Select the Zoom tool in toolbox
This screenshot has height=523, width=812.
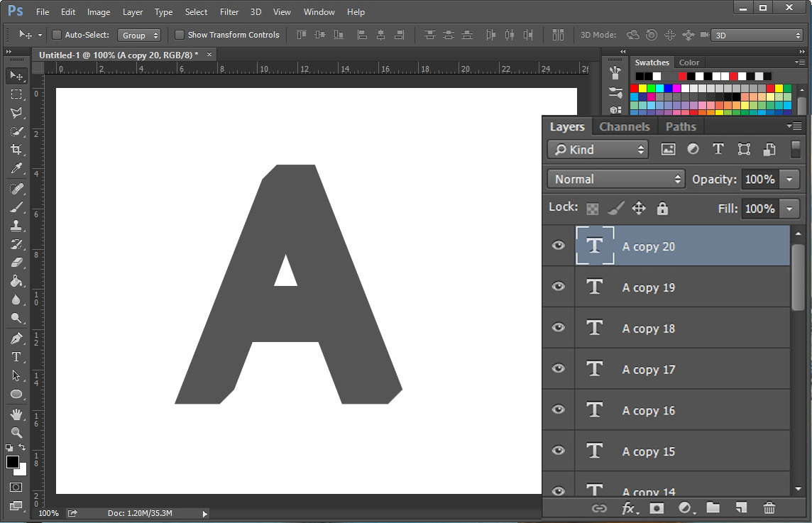click(16, 433)
